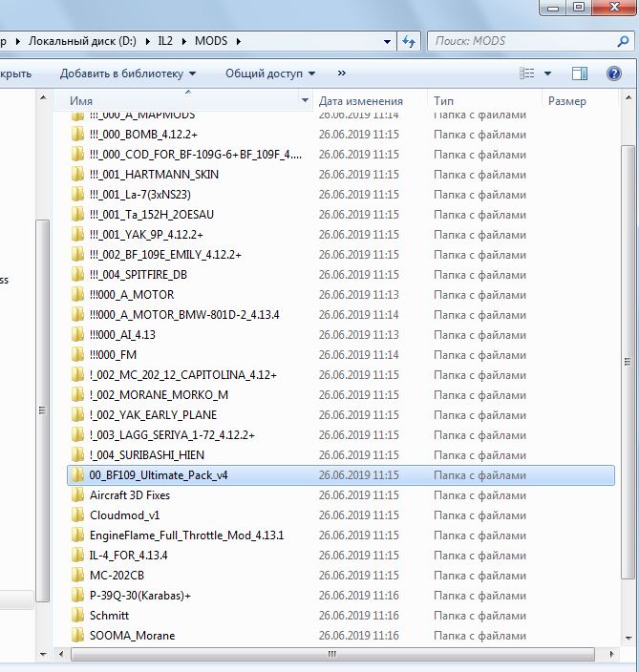
Task: Sort by Размер column header
Action: [567, 101]
